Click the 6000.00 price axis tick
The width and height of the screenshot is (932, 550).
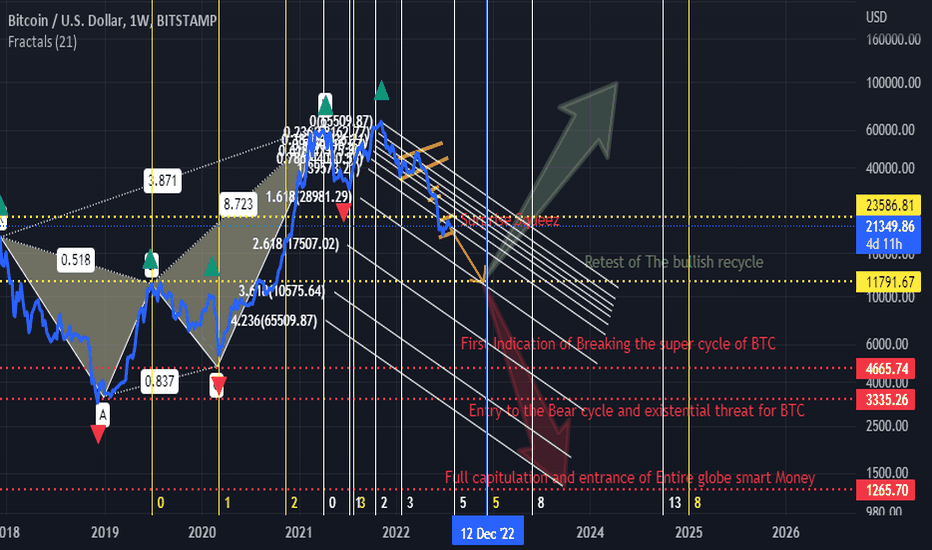(887, 344)
